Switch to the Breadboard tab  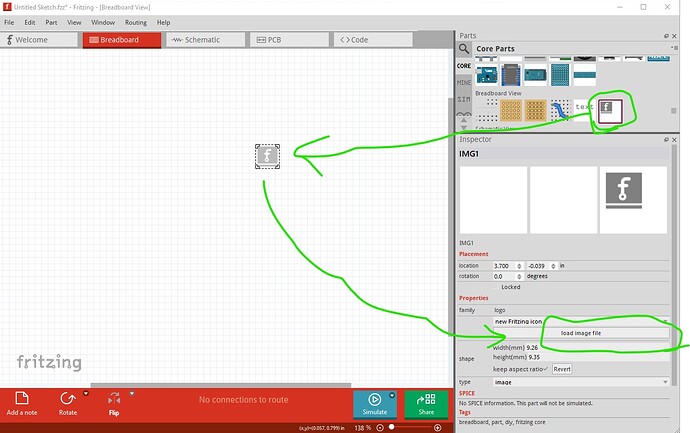click(x=122, y=40)
